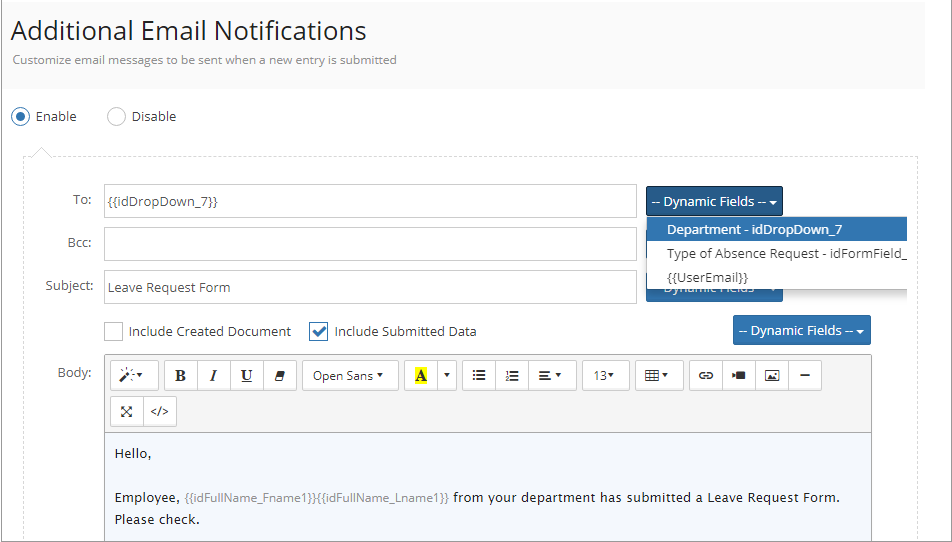
Task: Uncheck Include Submitted Data checkbox
Action: tap(319, 331)
